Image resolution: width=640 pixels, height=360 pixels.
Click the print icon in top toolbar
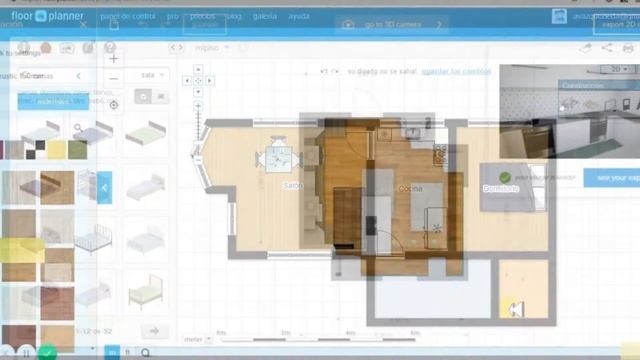pos(628,48)
